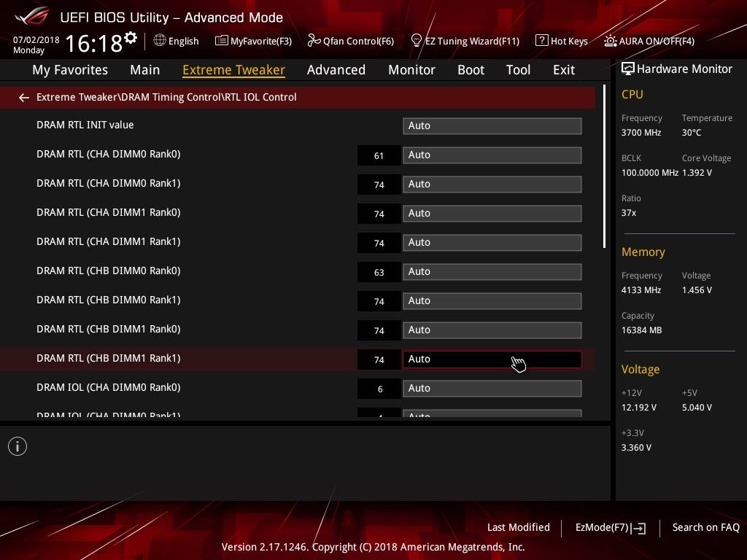This screenshot has width=747, height=560.
Task: Click the info circle icon
Action: click(18, 447)
